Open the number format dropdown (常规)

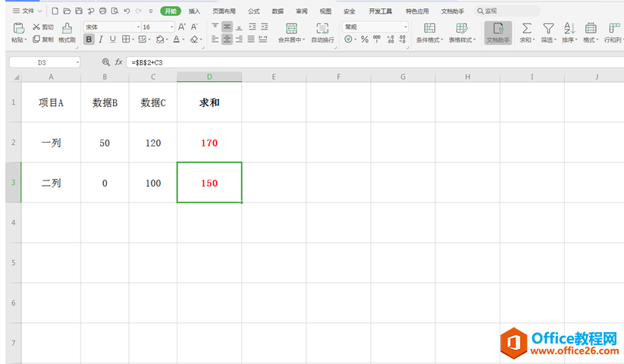pos(375,27)
